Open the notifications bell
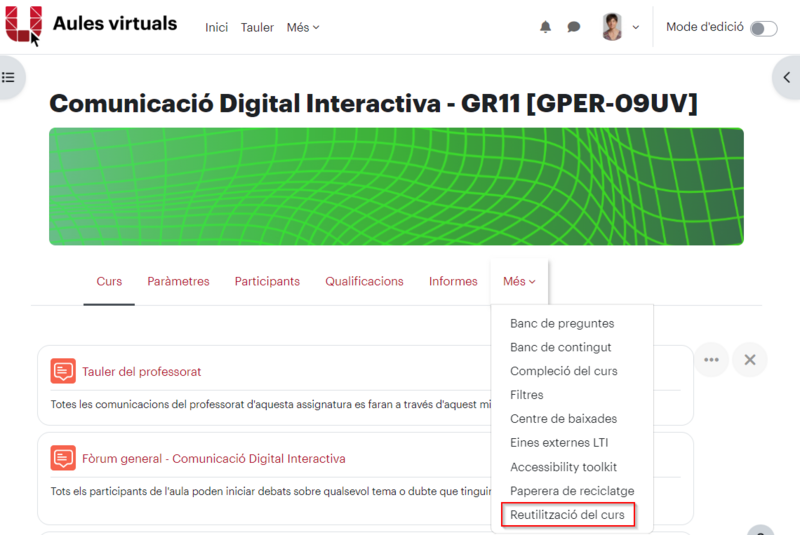 (545, 27)
